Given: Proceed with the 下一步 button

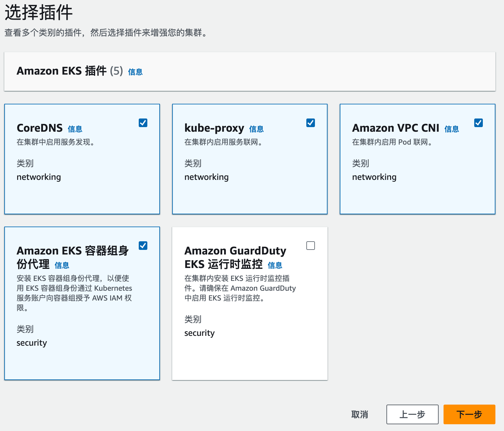Looking at the screenshot, I should tap(469, 414).
